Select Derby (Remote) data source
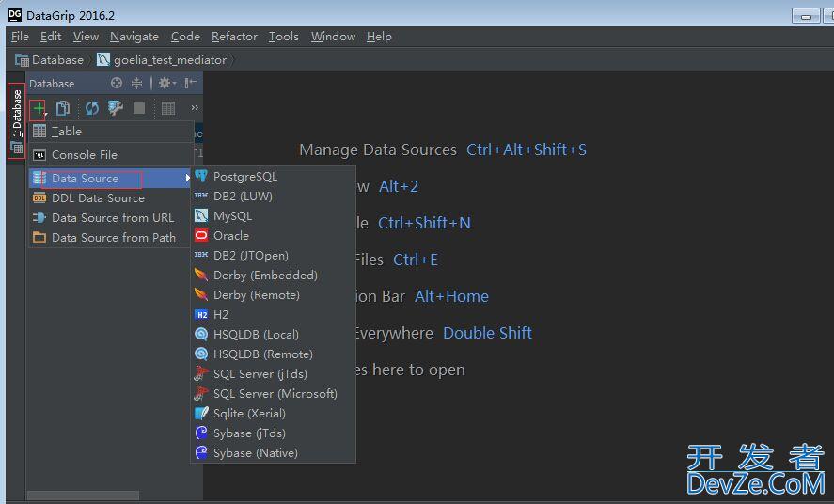Screen dimensions: 834x504 point(274,294)
